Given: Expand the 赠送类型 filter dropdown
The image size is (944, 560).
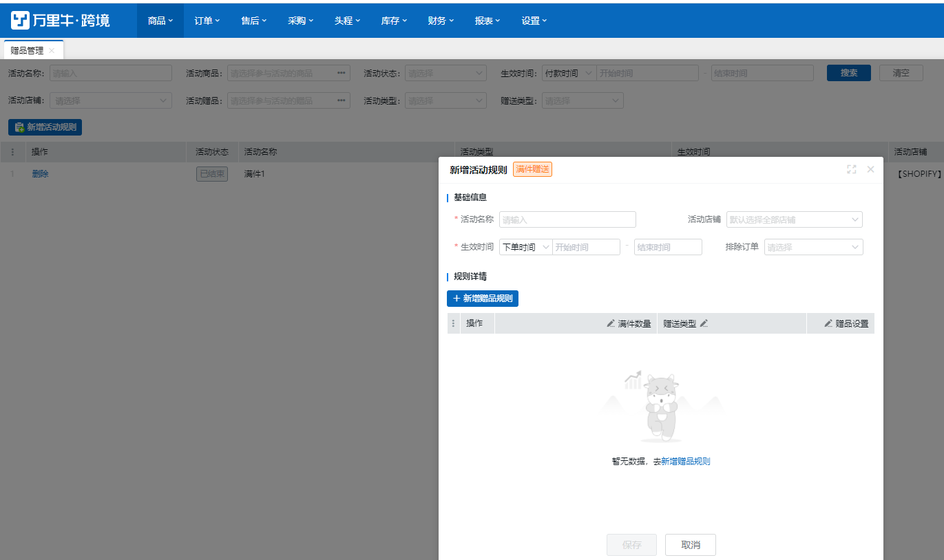Looking at the screenshot, I should click(x=583, y=100).
